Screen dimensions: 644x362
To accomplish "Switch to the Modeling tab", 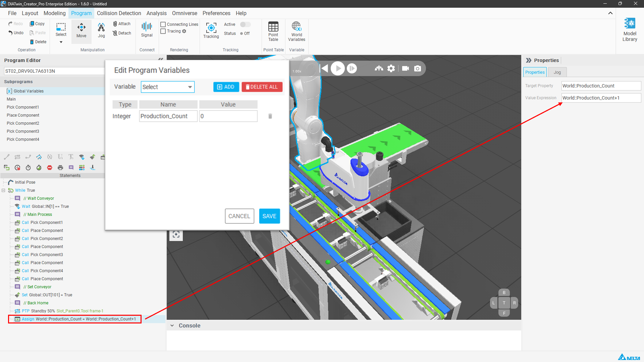I will tap(55, 13).
